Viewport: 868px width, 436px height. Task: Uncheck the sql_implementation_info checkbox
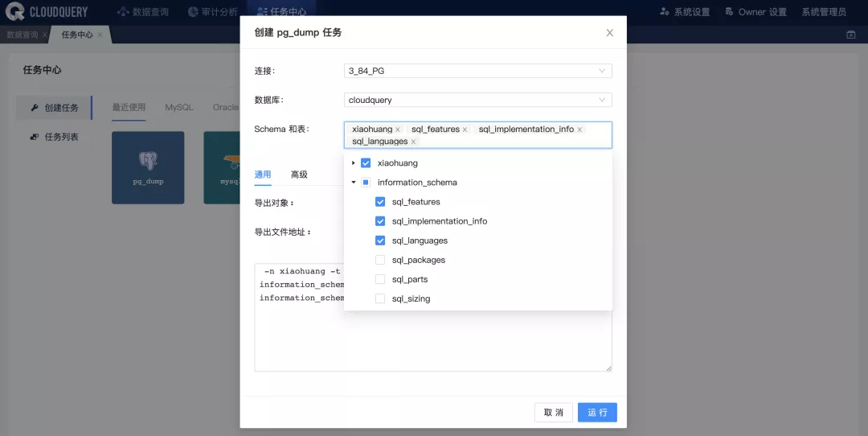click(x=379, y=221)
